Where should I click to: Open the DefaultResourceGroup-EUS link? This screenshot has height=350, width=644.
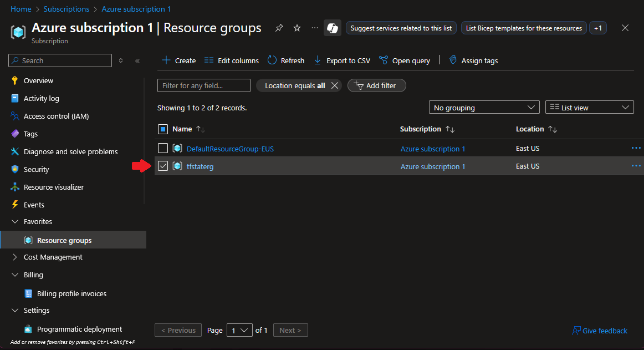[x=230, y=149]
